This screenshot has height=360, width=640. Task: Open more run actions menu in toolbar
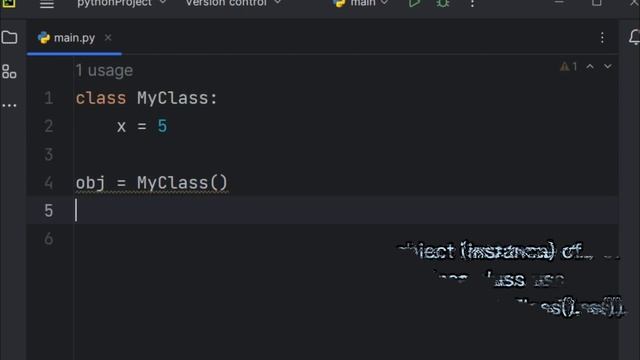click(x=472, y=3)
